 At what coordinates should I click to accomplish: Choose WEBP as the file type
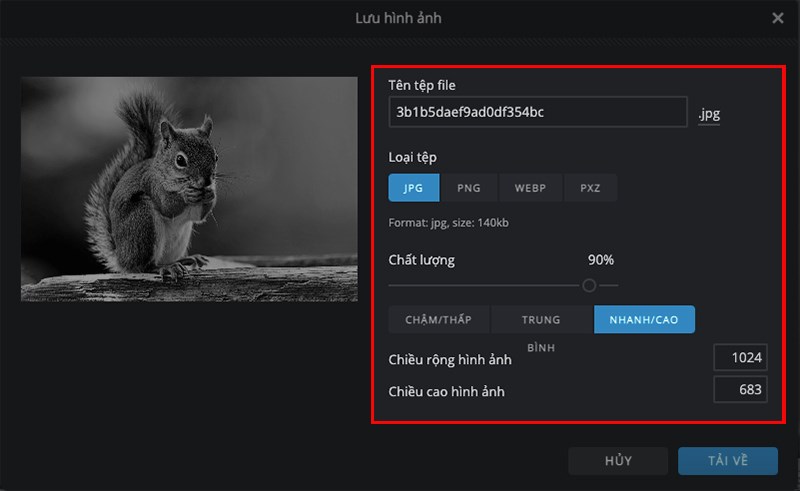tap(530, 188)
